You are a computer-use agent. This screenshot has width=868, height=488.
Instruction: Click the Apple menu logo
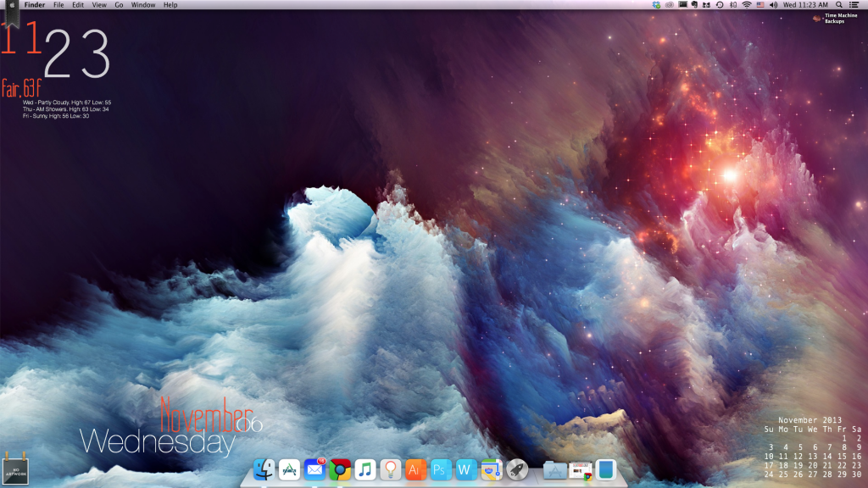coord(12,5)
